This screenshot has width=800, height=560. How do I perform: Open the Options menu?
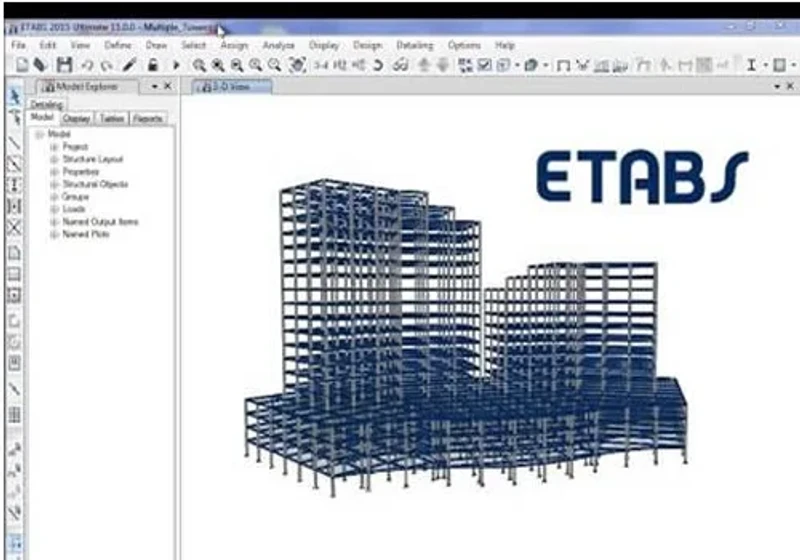(x=464, y=45)
